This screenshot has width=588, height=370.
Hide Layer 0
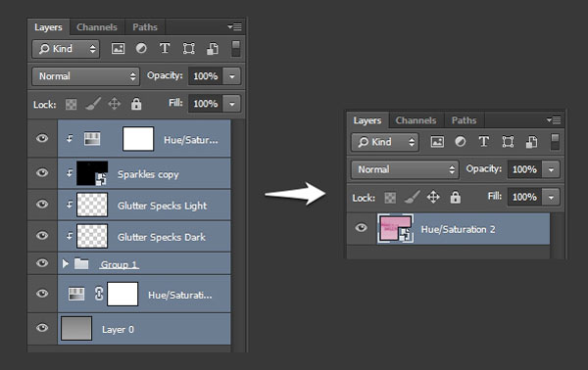42,328
